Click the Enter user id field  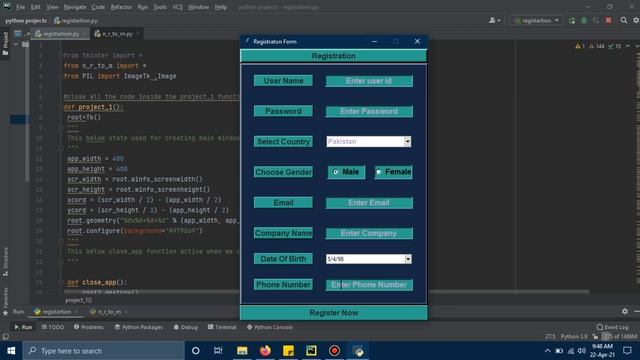pos(369,81)
